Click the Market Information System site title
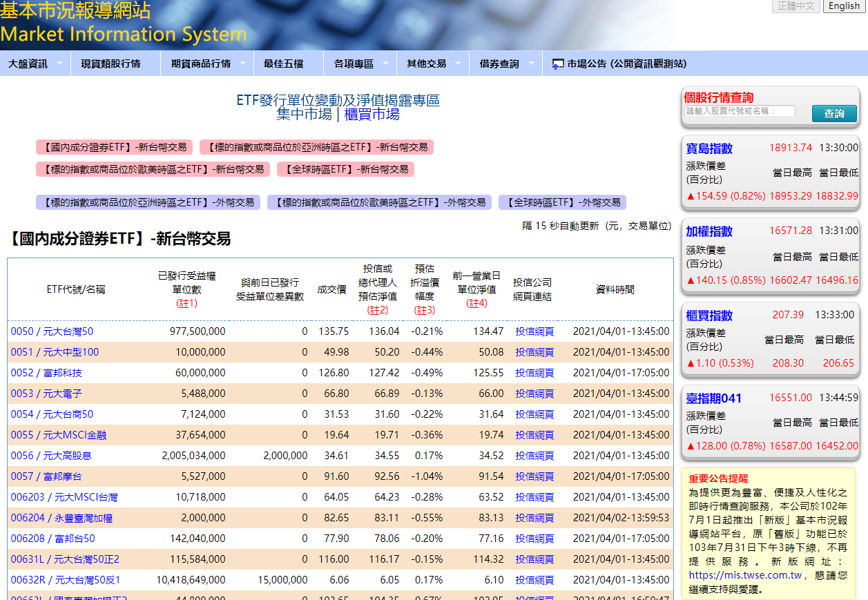The height and width of the screenshot is (600, 868). 123,35
